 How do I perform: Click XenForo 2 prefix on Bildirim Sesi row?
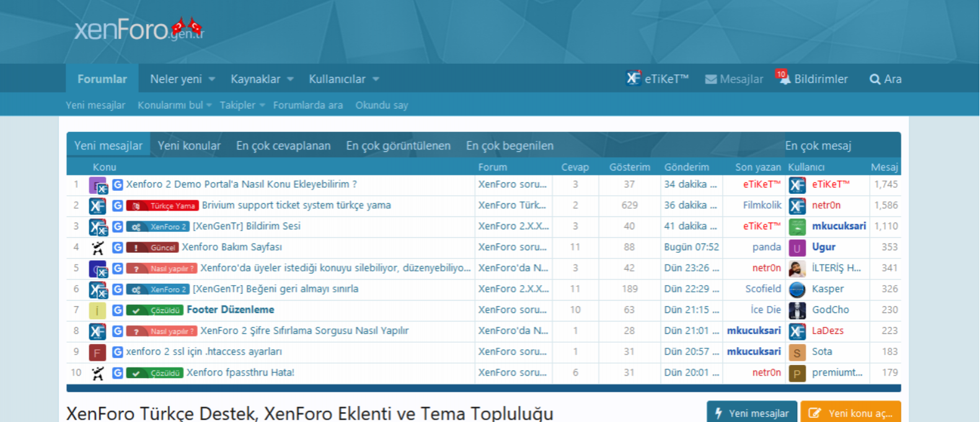158,227
